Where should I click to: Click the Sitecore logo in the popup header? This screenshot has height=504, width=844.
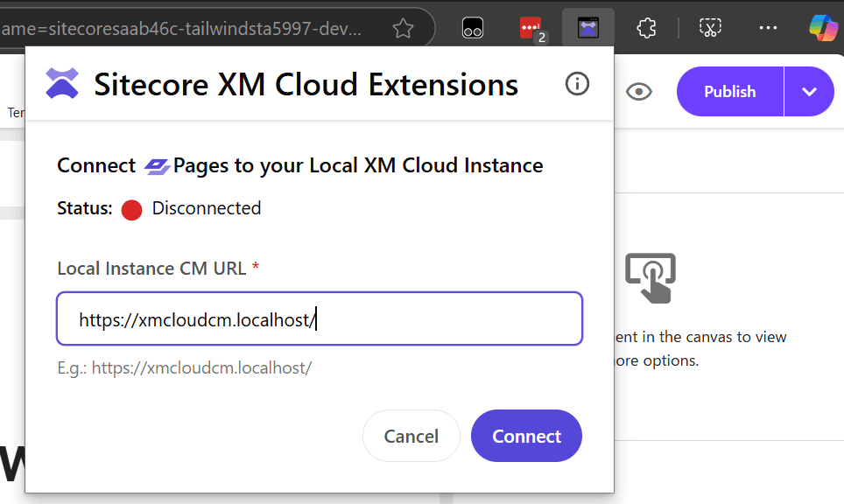[x=62, y=84]
